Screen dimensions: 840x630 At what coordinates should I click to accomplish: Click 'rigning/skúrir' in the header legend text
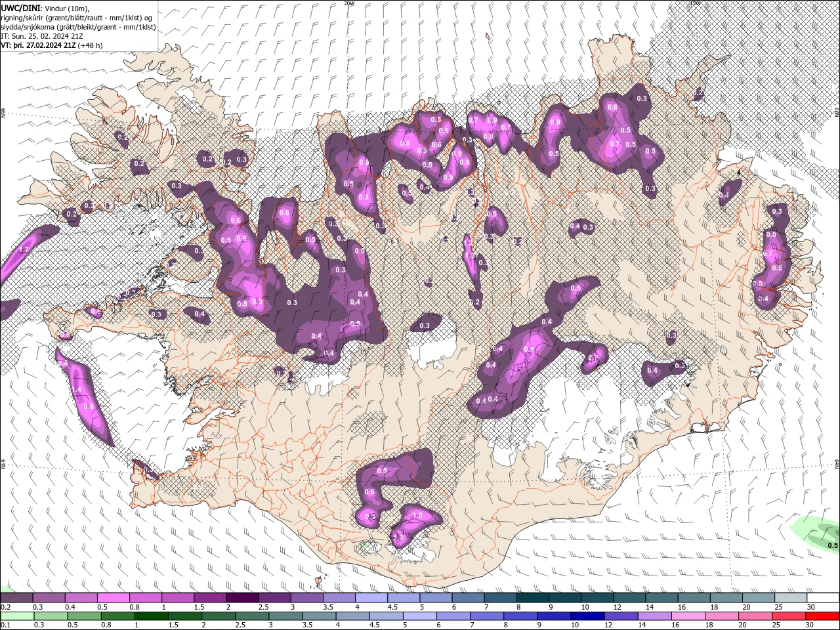click(22, 18)
